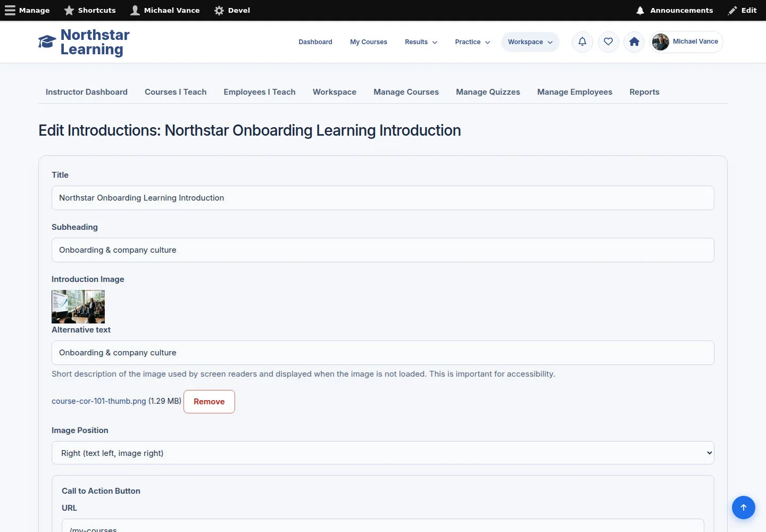Image resolution: width=766 pixels, height=532 pixels.
Task: Switch to Instructor Dashboard tab
Action: (87, 92)
